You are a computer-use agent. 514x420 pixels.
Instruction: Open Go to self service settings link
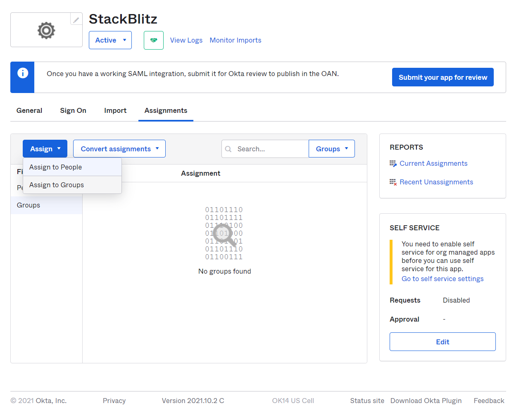click(x=442, y=279)
